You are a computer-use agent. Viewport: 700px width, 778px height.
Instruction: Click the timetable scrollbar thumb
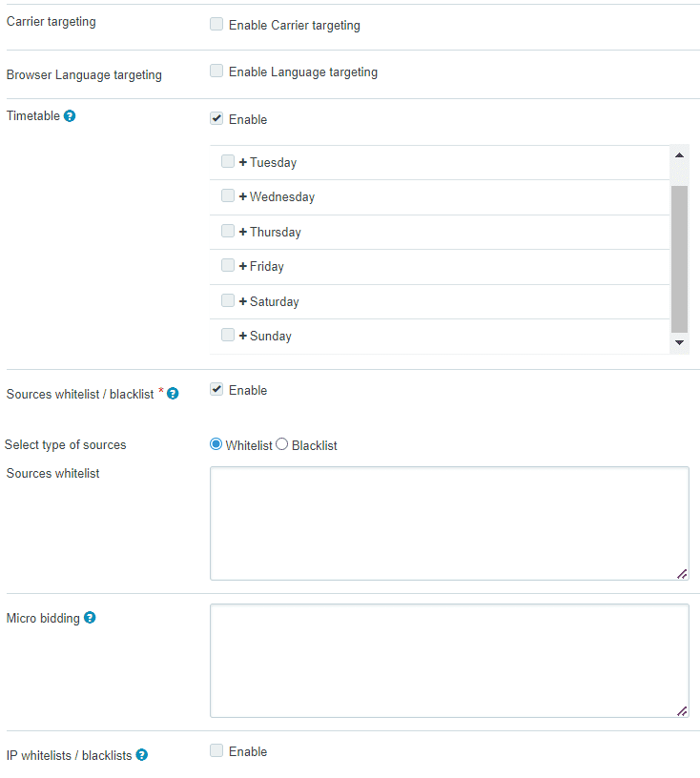(x=679, y=259)
